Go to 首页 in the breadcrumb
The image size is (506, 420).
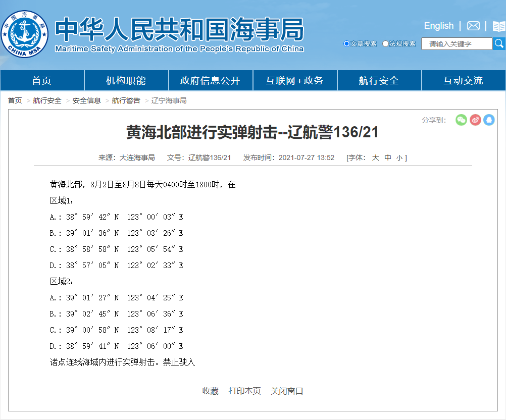15,100
